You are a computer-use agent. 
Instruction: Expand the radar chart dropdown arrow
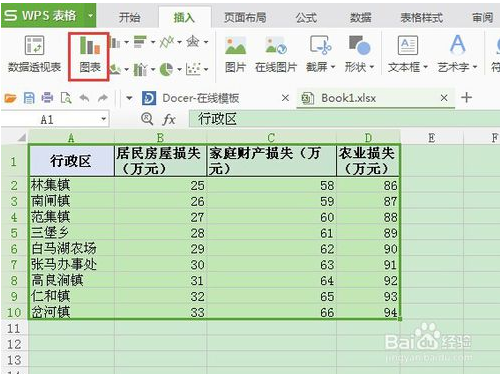(x=206, y=42)
